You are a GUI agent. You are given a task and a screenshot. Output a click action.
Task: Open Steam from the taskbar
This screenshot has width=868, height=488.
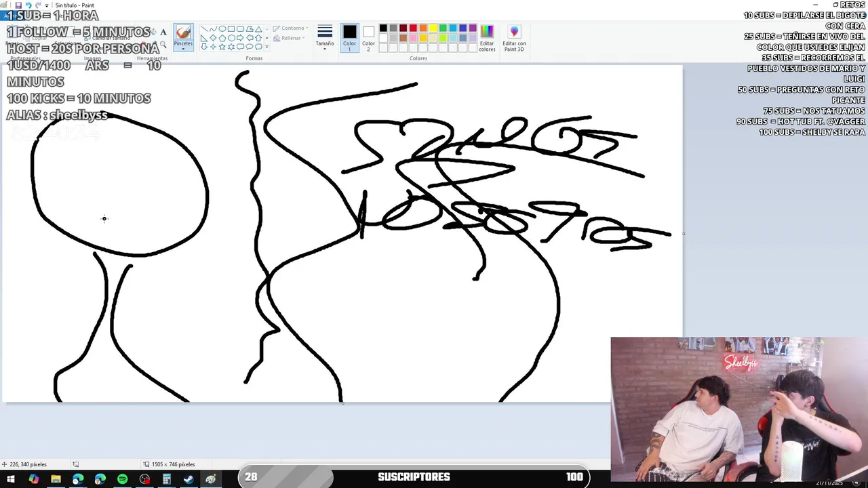[189, 479]
